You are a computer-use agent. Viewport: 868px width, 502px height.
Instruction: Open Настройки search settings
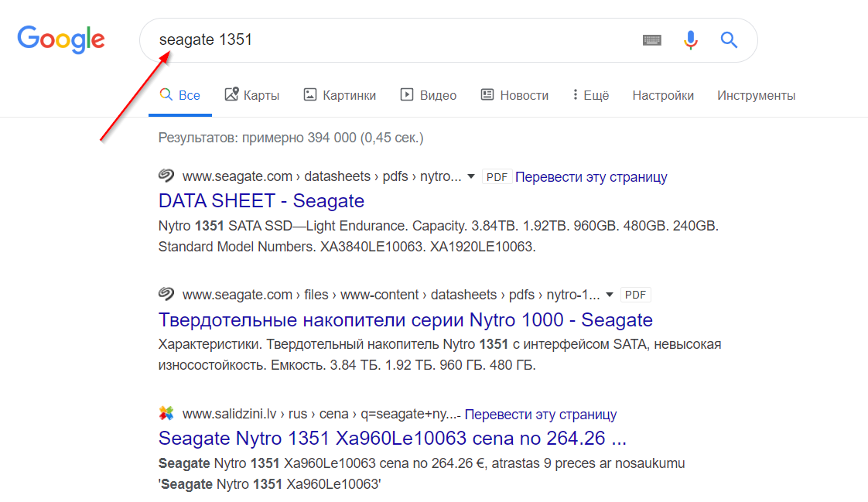click(663, 96)
